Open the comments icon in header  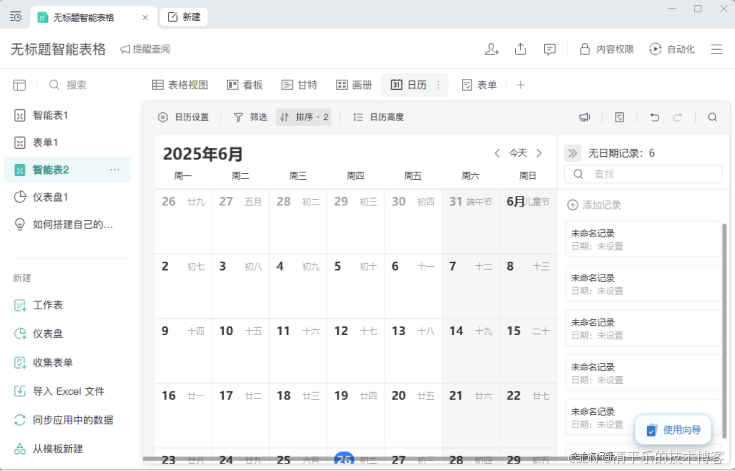549,49
